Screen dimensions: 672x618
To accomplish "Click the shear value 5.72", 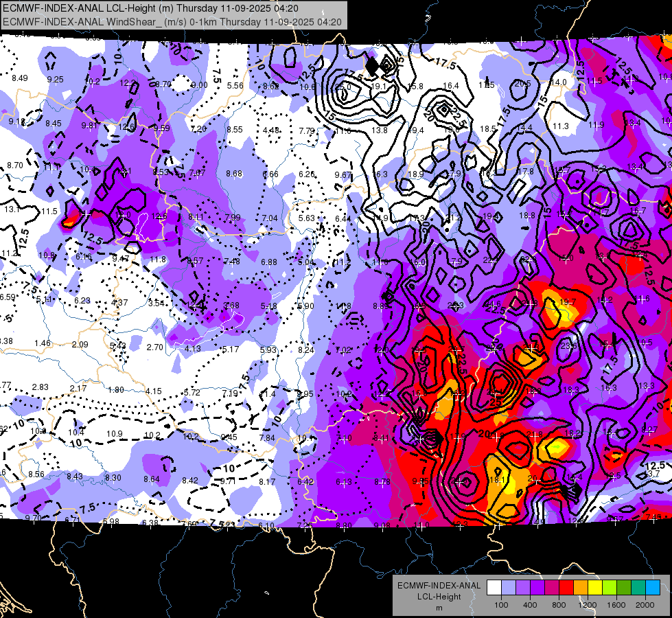I will tap(192, 392).
